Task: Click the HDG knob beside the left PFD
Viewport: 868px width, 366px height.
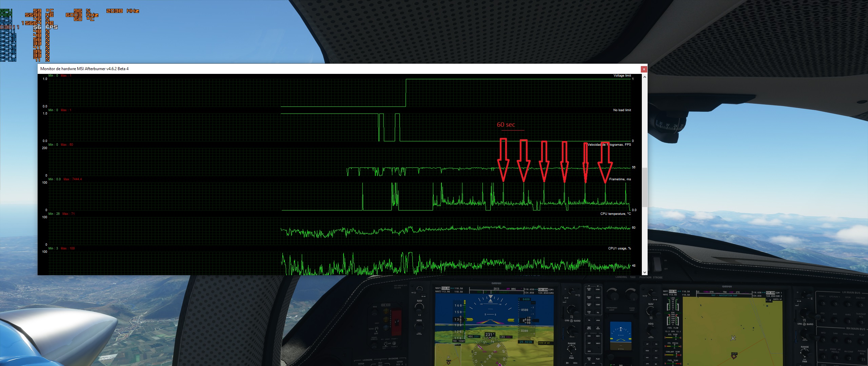Action: (x=419, y=327)
